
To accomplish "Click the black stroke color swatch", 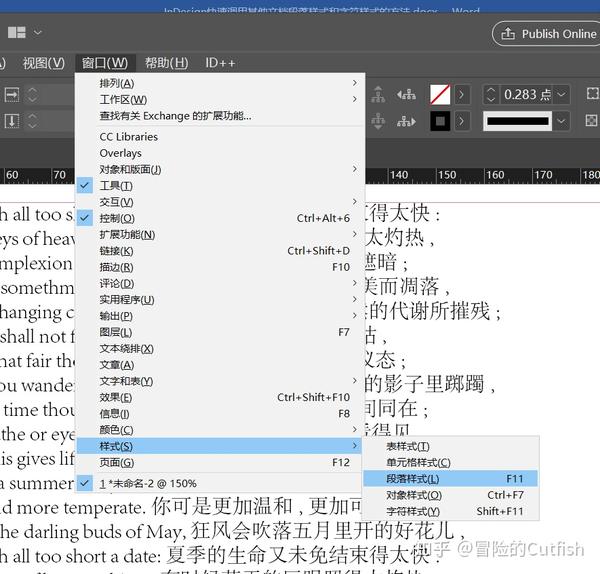I will (440, 121).
